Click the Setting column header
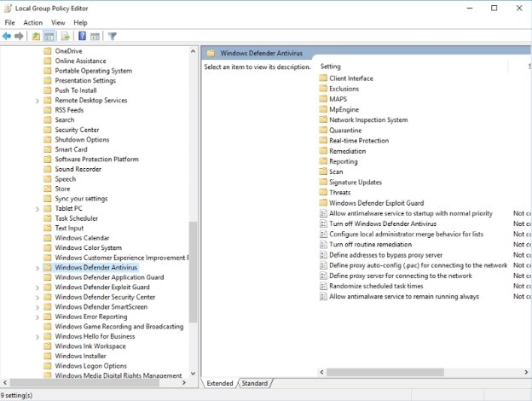Screen dimensions: 532x401 (331, 67)
